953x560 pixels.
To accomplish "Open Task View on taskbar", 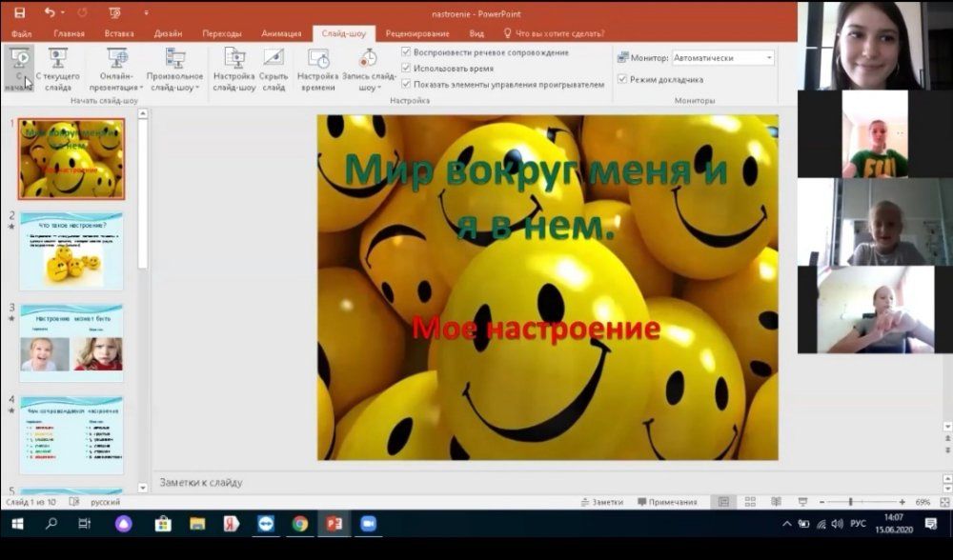I will click(x=85, y=524).
